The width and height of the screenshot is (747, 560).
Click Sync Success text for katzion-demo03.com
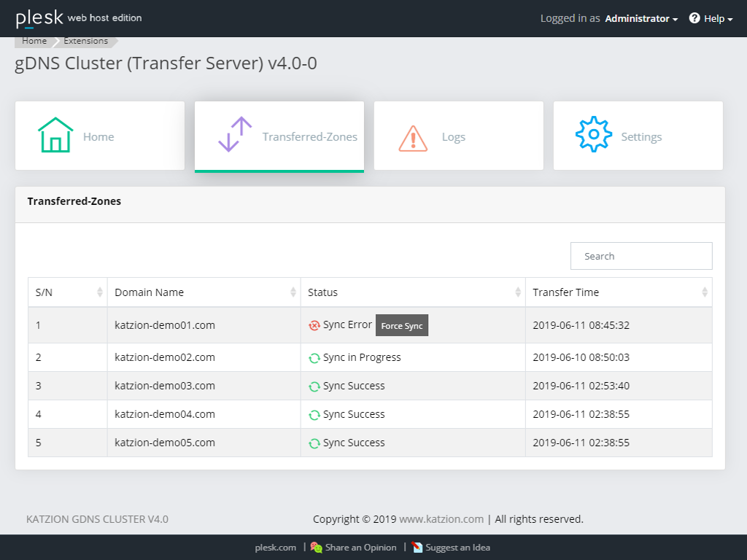click(354, 386)
